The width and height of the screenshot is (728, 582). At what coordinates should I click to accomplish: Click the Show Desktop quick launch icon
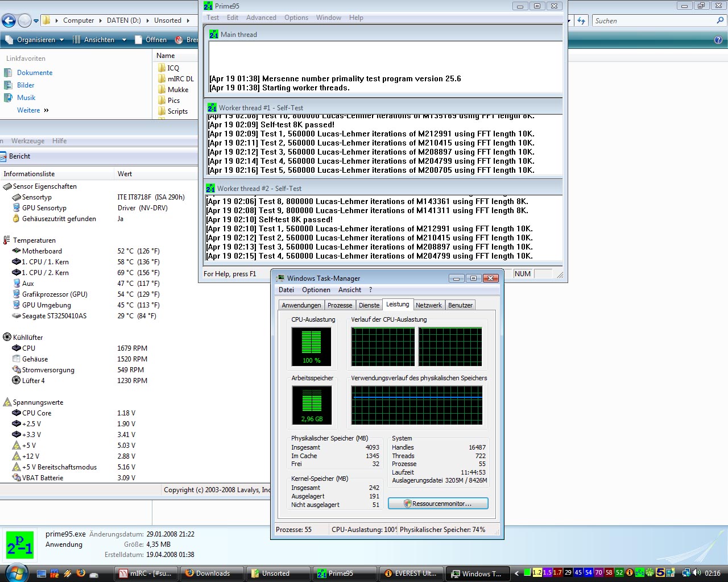click(x=41, y=573)
